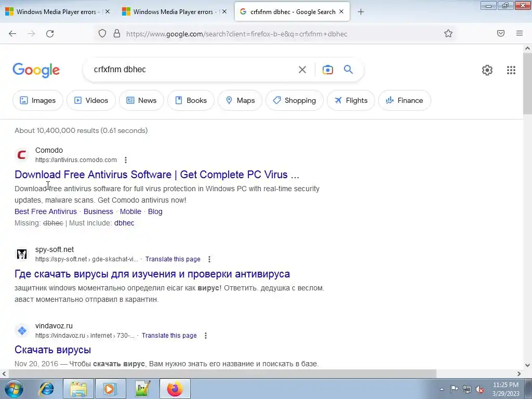
Task: Open the Скачать вирусы result
Action: (x=52, y=350)
